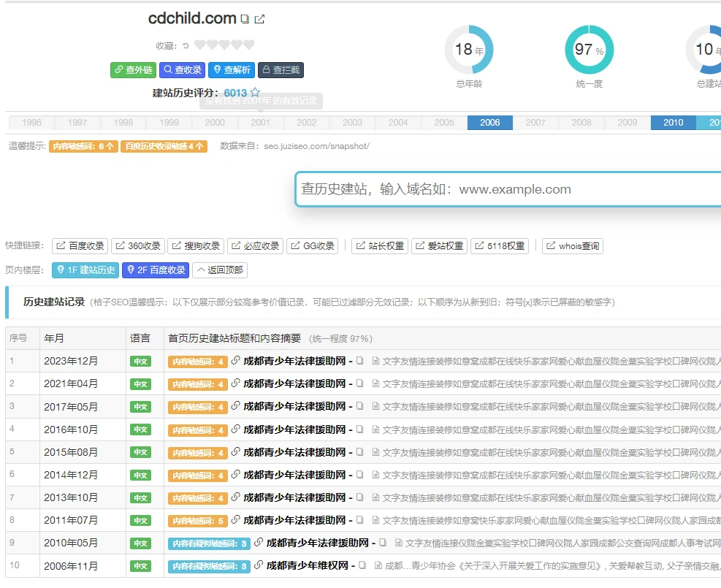Click the 查解析 button
This screenshot has height=588, width=721.
(x=232, y=70)
